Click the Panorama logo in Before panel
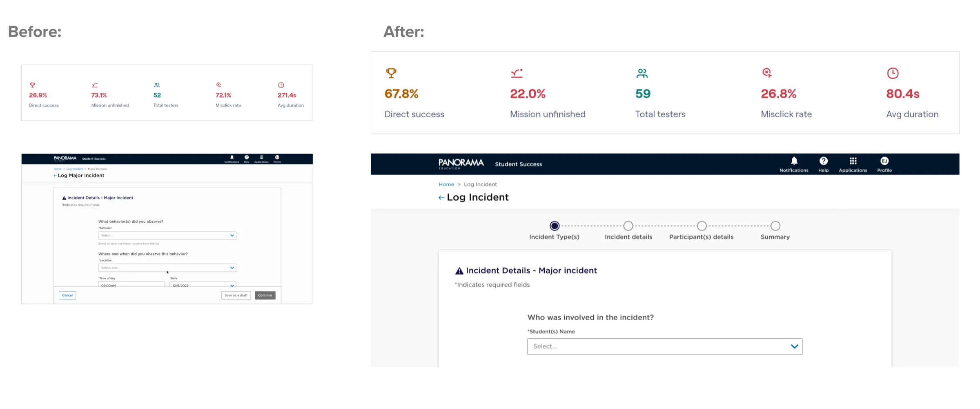The height and width of the screenshot is (409, 980). click(65, 159)
